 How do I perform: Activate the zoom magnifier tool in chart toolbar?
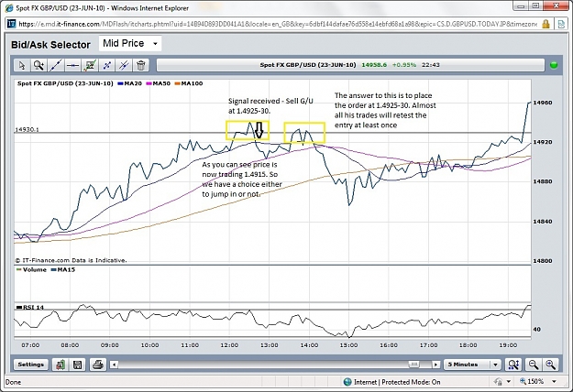[x=39, y=65]
